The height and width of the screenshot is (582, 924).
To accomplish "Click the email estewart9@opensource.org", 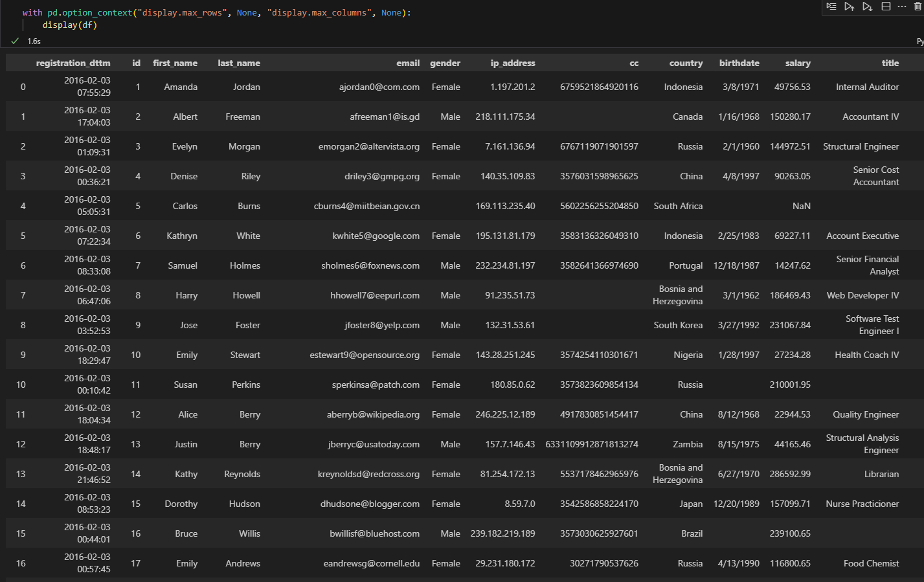I will (365, 355).
